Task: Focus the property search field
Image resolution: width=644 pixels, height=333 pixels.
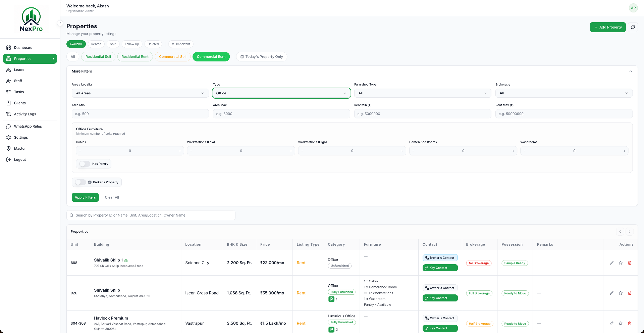Action: [x=151, y=215]
